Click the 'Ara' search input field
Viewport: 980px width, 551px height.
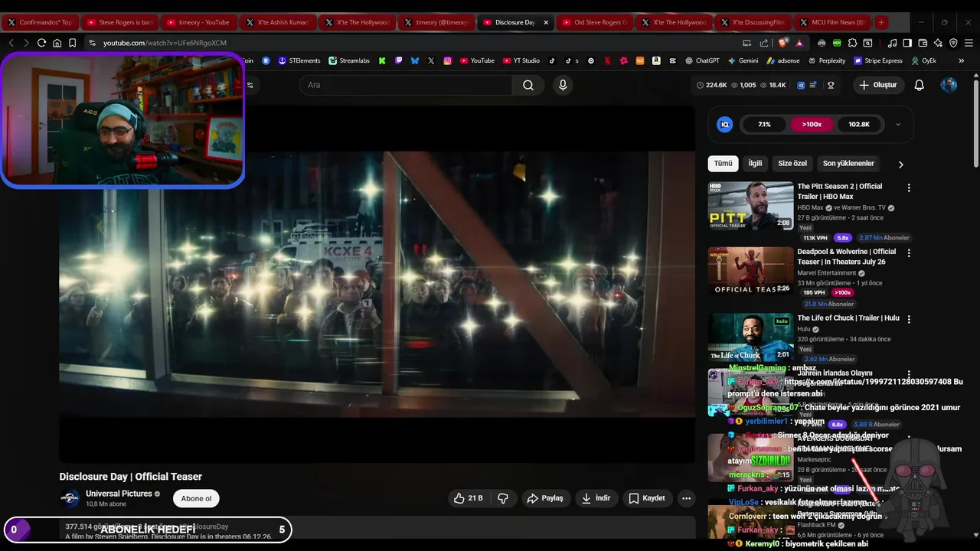tap(406, 85)
